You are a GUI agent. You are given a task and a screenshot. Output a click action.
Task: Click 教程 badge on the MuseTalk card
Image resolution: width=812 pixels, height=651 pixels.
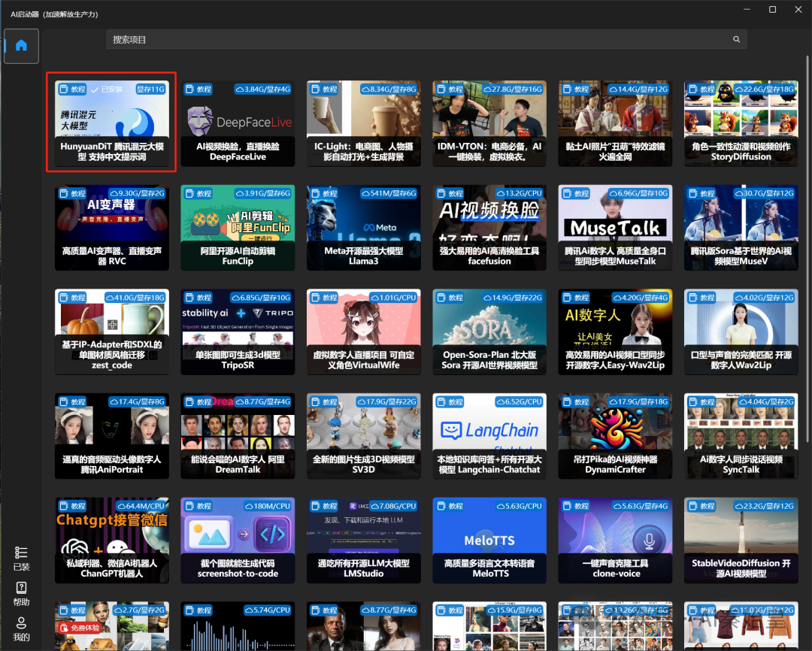[x=577, y=193]
